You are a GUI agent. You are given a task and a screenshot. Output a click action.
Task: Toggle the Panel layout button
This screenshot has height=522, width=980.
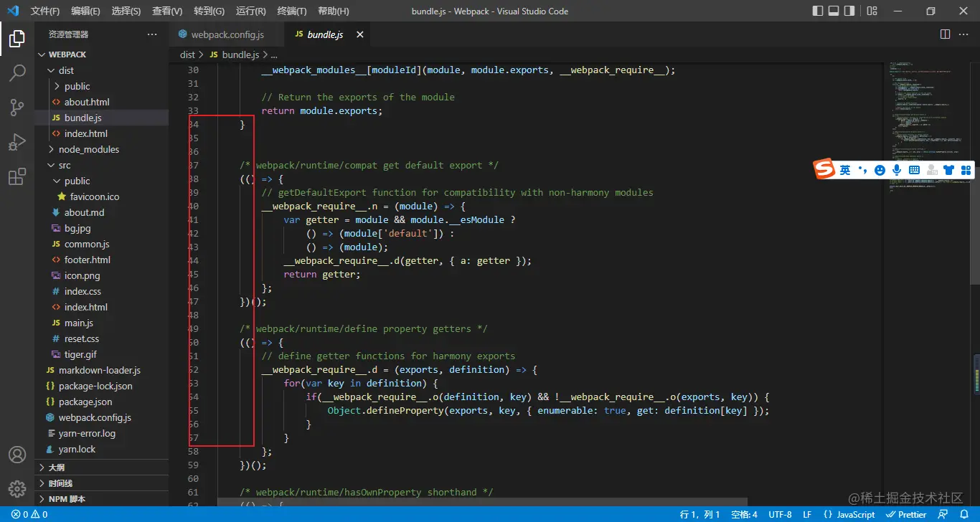834,11
